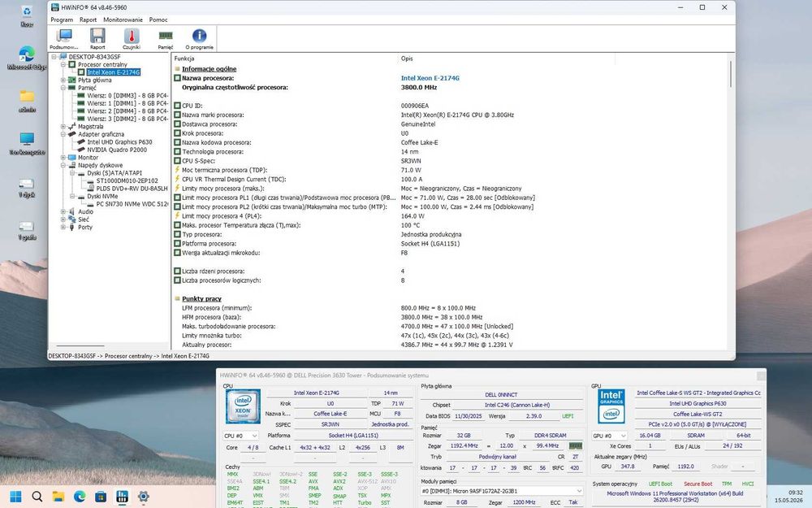Image resolution: width=812 pixels, height=508 pixels.
Task: Click the Raport floppy disk icon
Action: (x=97, y=36)
